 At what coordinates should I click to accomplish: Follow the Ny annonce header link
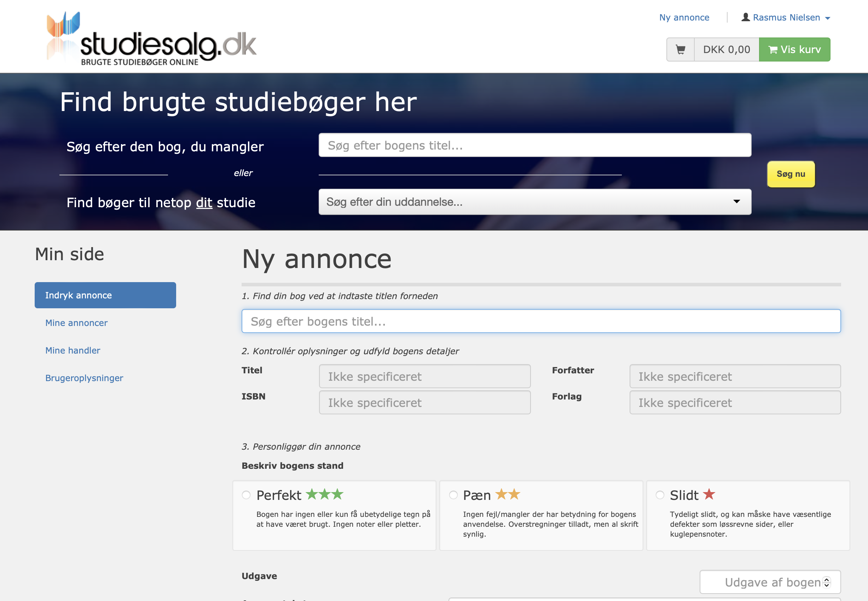pyautogui.click(x=684, y=18)
